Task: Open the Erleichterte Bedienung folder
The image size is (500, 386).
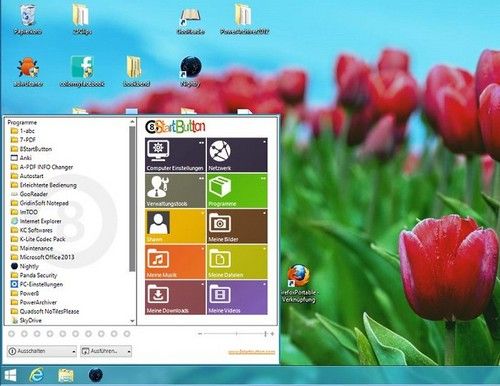Action: pyautogui.click(x=43, y=185)
